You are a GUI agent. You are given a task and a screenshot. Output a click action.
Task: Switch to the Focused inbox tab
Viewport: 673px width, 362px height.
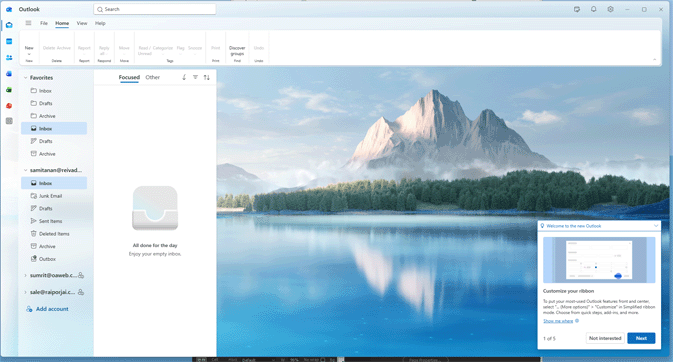129,77
